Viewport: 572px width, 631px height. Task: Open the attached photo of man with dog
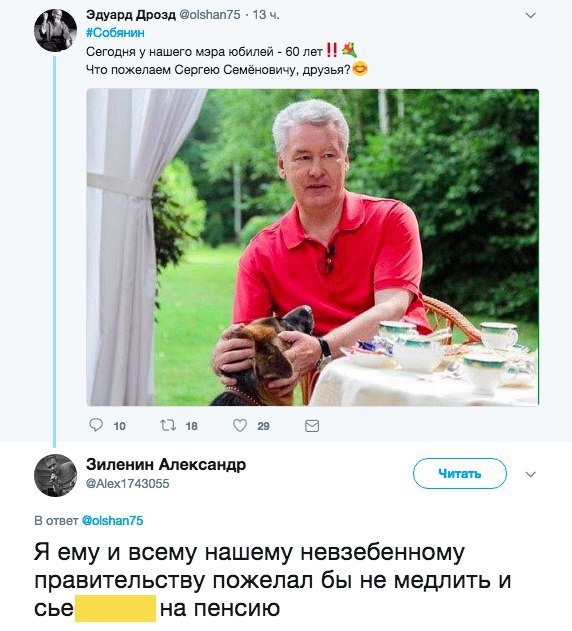click(x=312, y=247)
